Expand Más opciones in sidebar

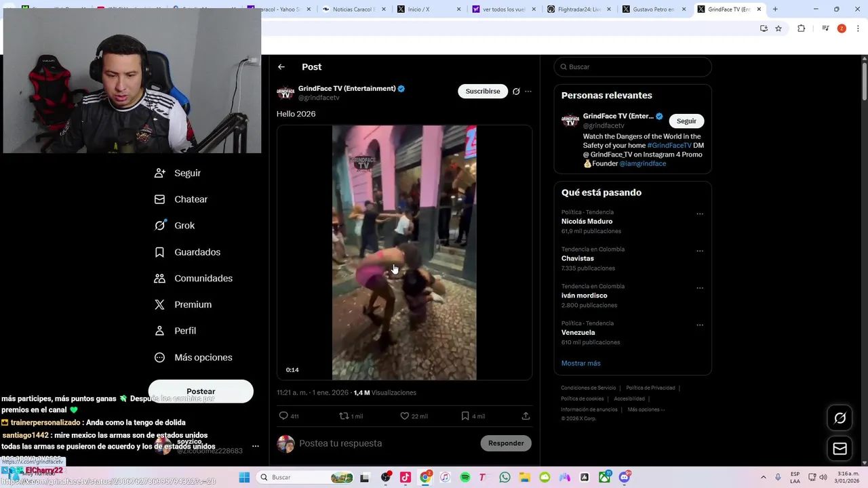(194, 357)
